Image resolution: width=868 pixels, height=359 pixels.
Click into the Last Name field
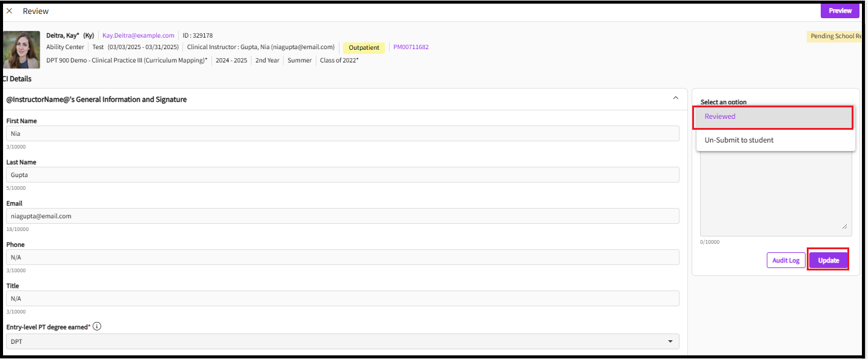[342, 175]
